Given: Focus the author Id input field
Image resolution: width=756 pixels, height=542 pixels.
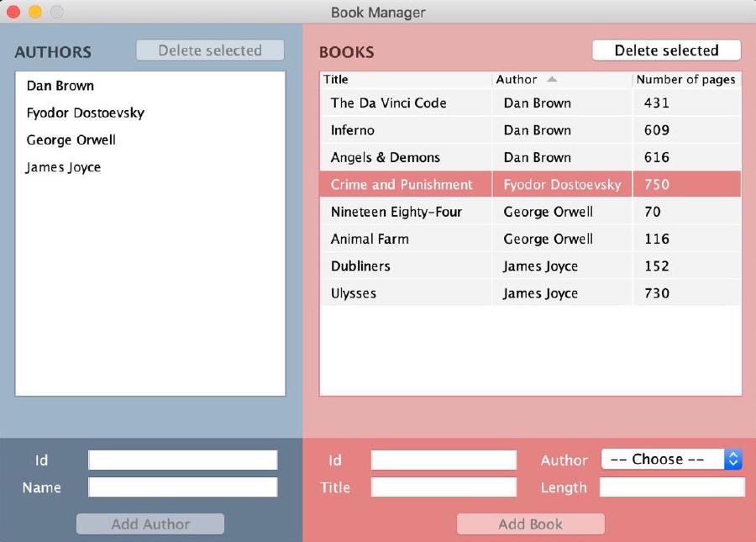Looking at the screenshot, I should point(182,460).
